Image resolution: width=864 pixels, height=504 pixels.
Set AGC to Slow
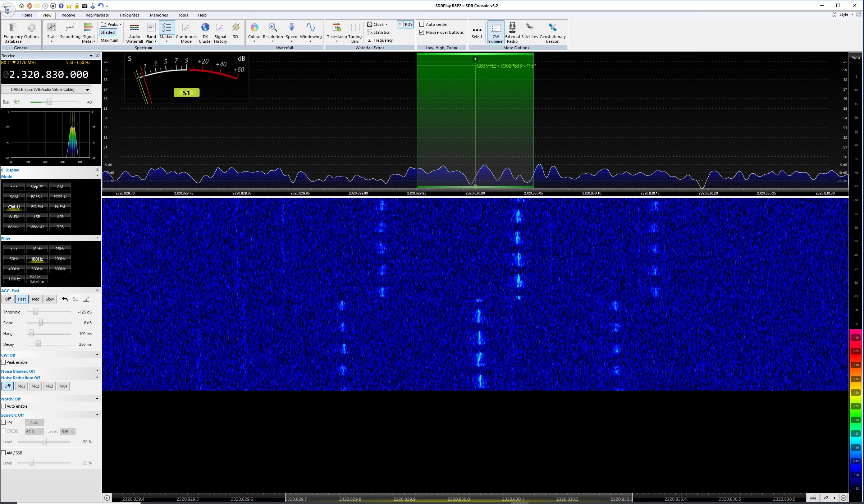pyautogui.click(x=50, y=299)
